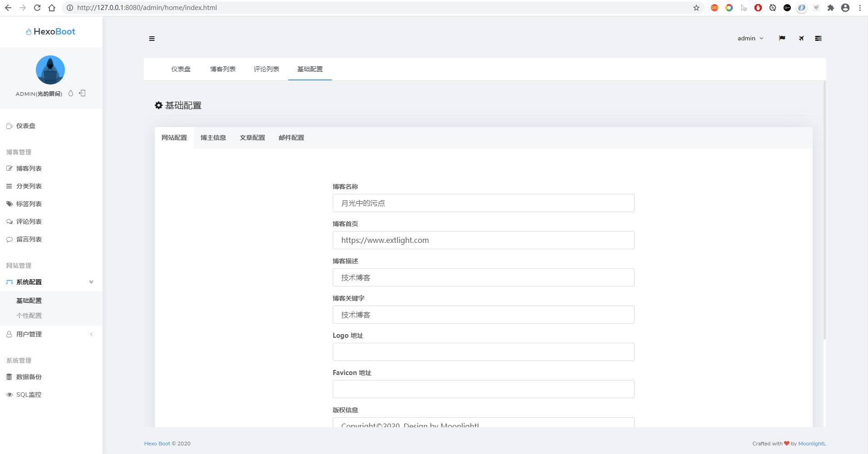Open the 博客列表 page tab
Image resolution: width=868 pixels, height=454 pixels.
222,69
